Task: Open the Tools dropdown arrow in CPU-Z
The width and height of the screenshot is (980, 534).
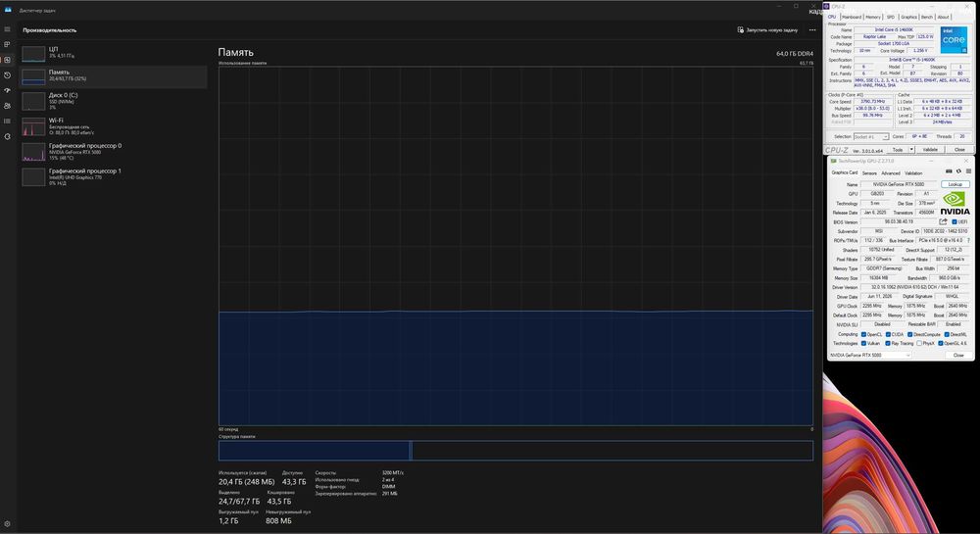Action: 911,150
